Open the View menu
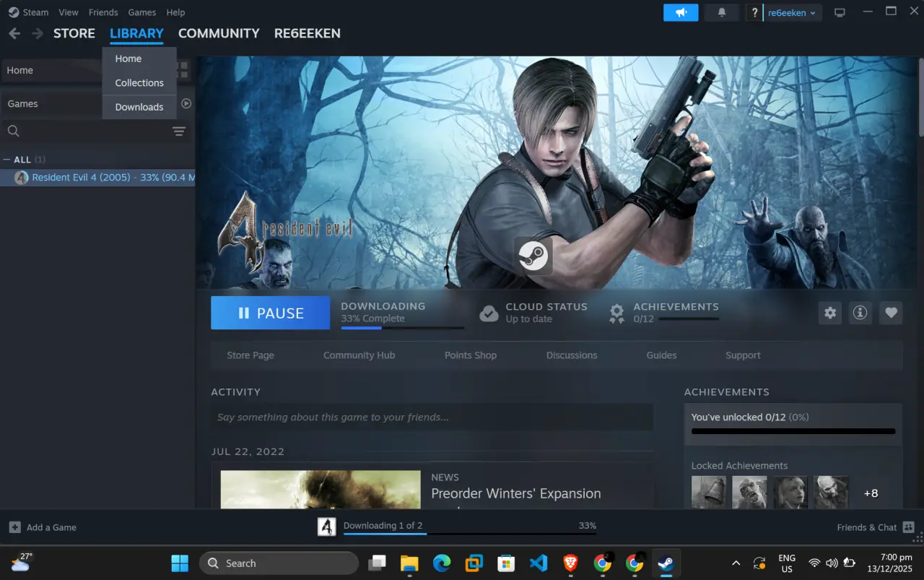This screenshot has width=924, height=580. coord(69,12)
